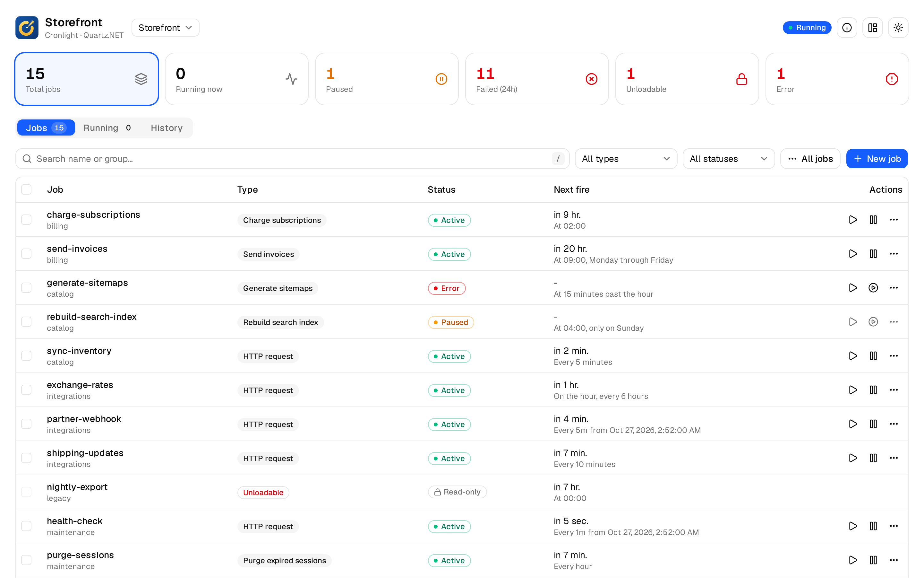Check the sync-inventory row checkbox
This screenshot has width=924, height=578.
[26, 356]
